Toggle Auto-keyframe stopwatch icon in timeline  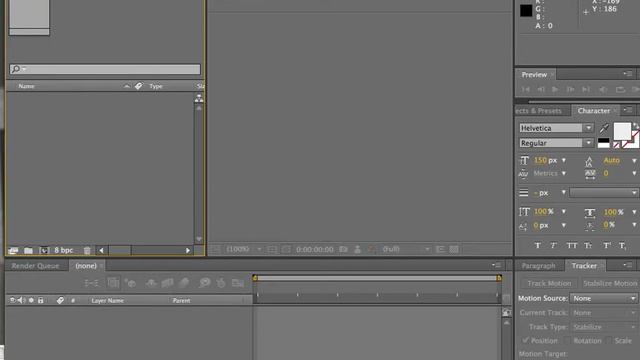point(221,282)
